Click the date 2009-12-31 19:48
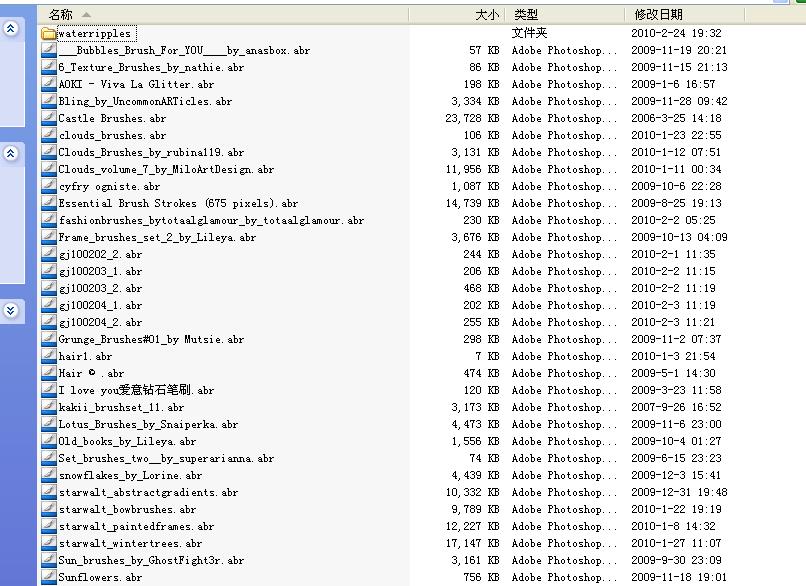Screen dimensions: 806x586 [680, 492]
